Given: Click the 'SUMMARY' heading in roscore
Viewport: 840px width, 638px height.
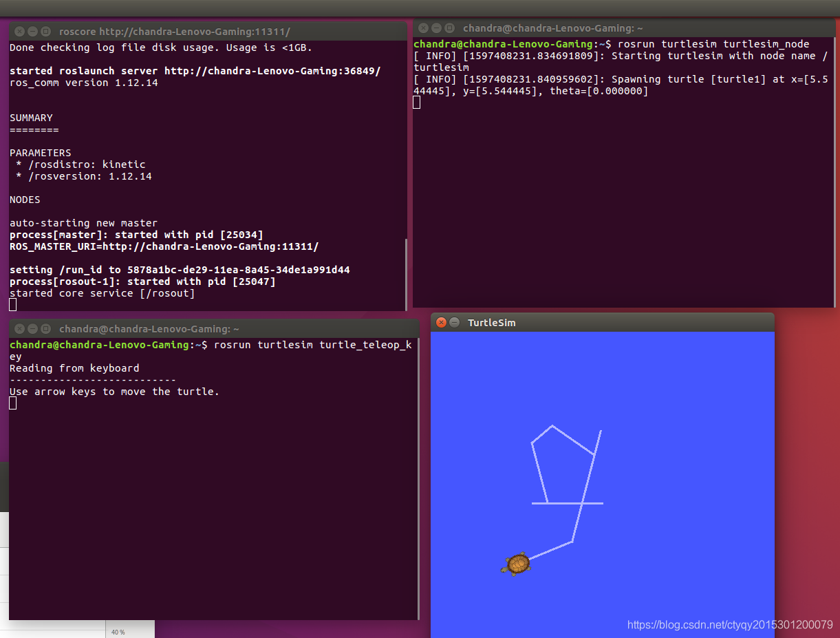Looking at the screenshot, I should click(31, 118).
